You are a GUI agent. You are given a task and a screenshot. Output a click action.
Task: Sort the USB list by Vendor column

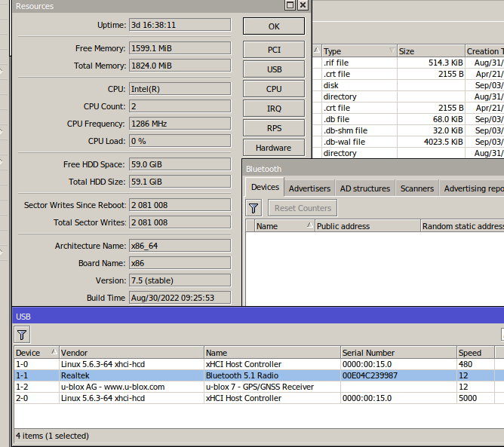132,353
